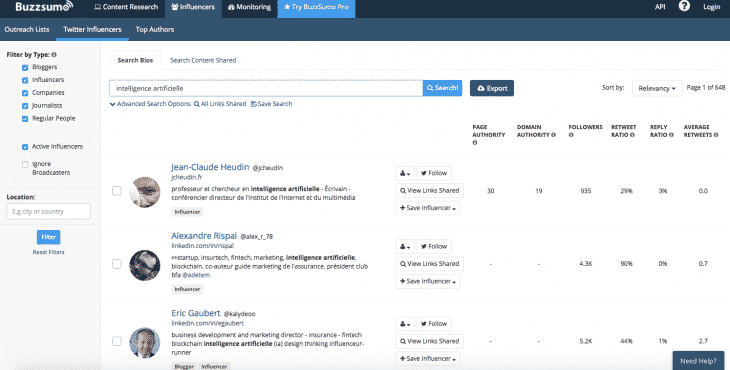Open linkedin.com/in/rispal link
This screenshot has width=730, height=370.
point(203,246)
